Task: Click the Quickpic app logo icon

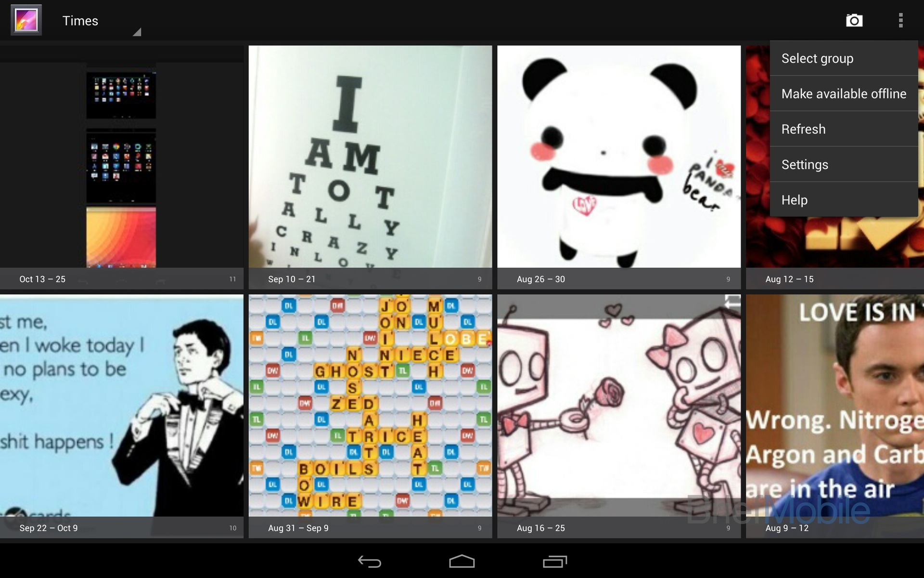Action: [x=26, y=20]
